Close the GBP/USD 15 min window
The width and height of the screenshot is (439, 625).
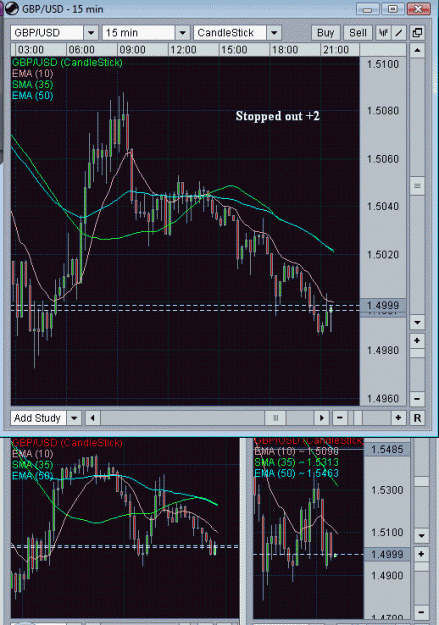point(419,9)
